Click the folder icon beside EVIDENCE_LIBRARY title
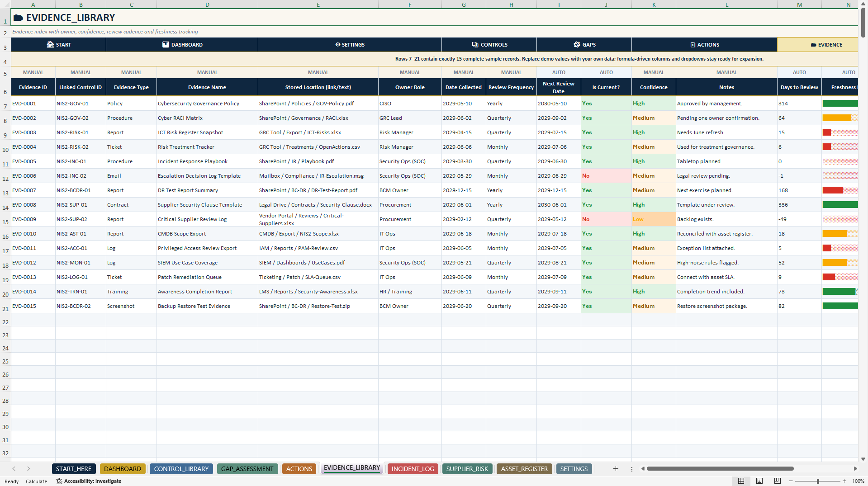 [18, 18]
